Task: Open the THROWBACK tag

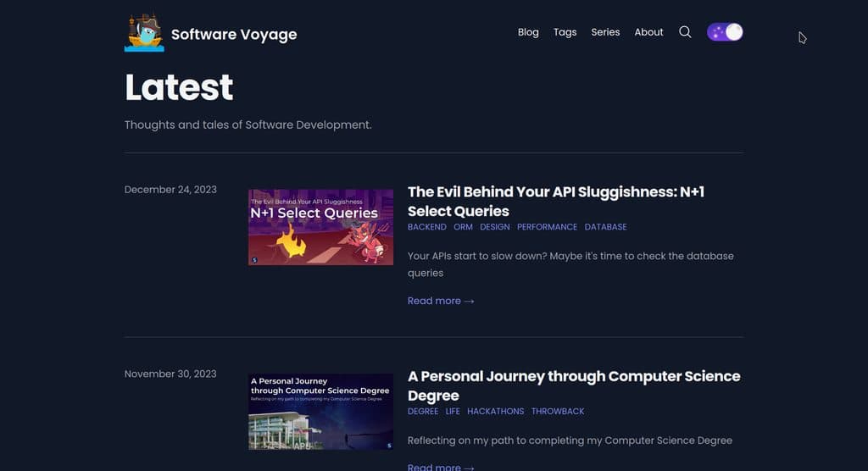Action: click(558, 412)
